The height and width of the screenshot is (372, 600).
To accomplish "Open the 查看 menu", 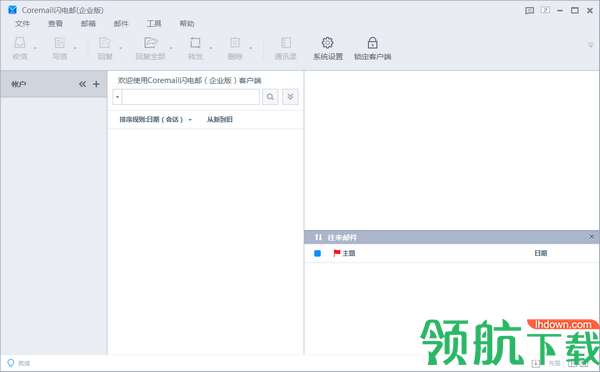I will (x=55, y=24).
